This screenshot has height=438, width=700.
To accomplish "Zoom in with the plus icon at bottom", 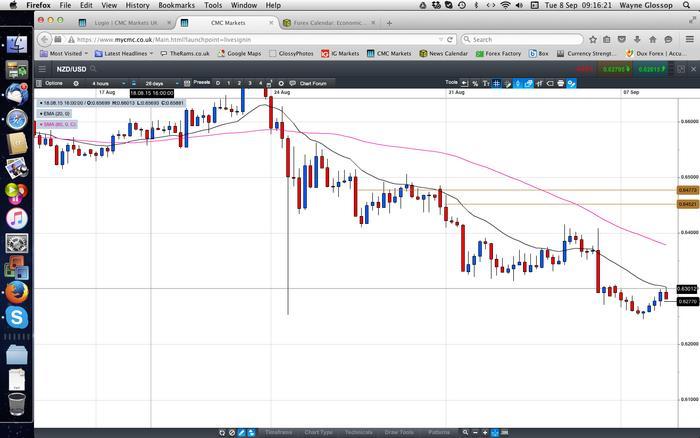I will [485, 433].
